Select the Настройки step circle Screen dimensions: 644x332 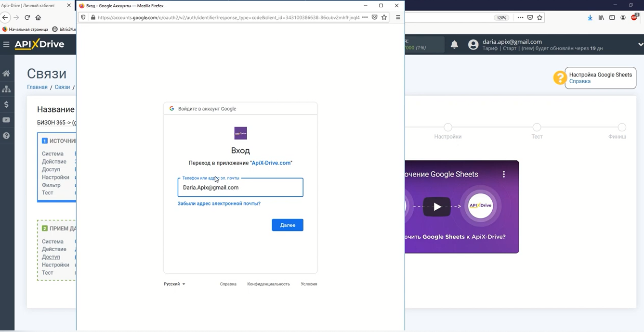pyautogui.click(x=448, y=127)
